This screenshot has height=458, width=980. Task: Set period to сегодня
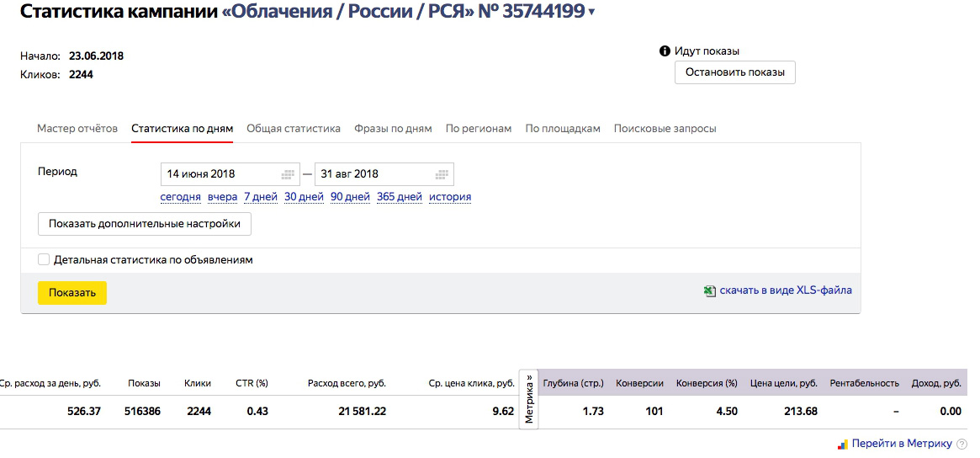(181, 197)
